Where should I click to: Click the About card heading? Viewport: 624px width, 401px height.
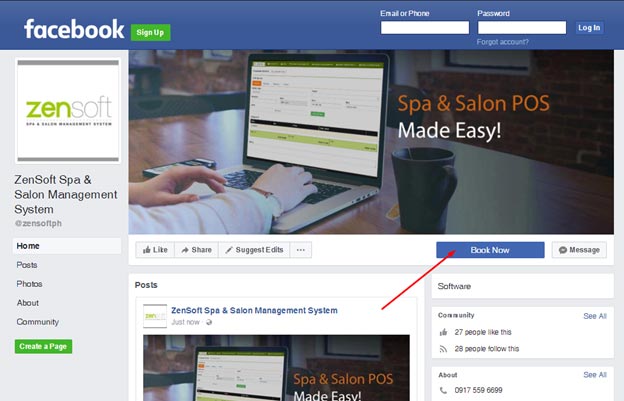[448, 375]
